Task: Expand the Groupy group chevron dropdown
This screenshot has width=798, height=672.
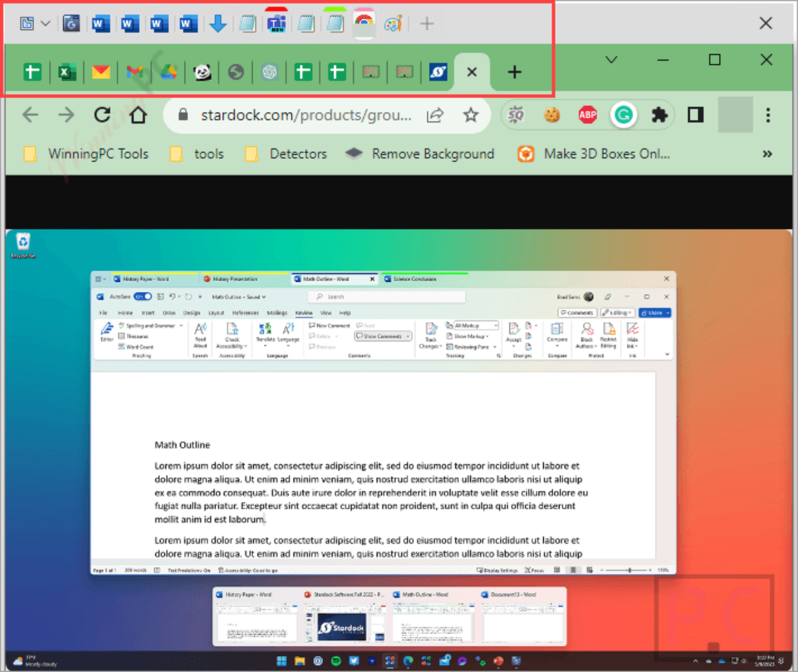Action: click(46, 24)
